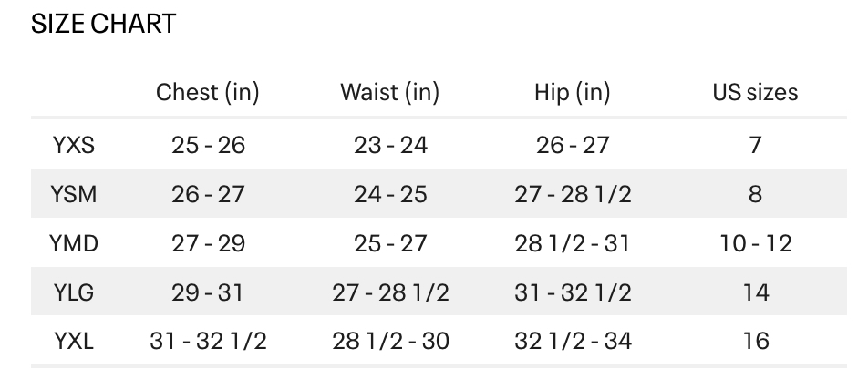Select the Hip (in) column header
Image resolution: width=868 pixels, height=379 pixels.
point(573,92)
